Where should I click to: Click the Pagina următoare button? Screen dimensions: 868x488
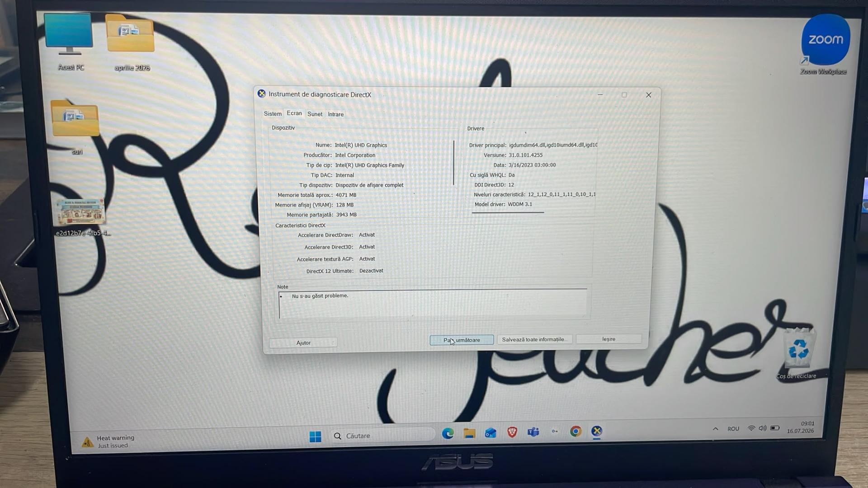(462, 340)
